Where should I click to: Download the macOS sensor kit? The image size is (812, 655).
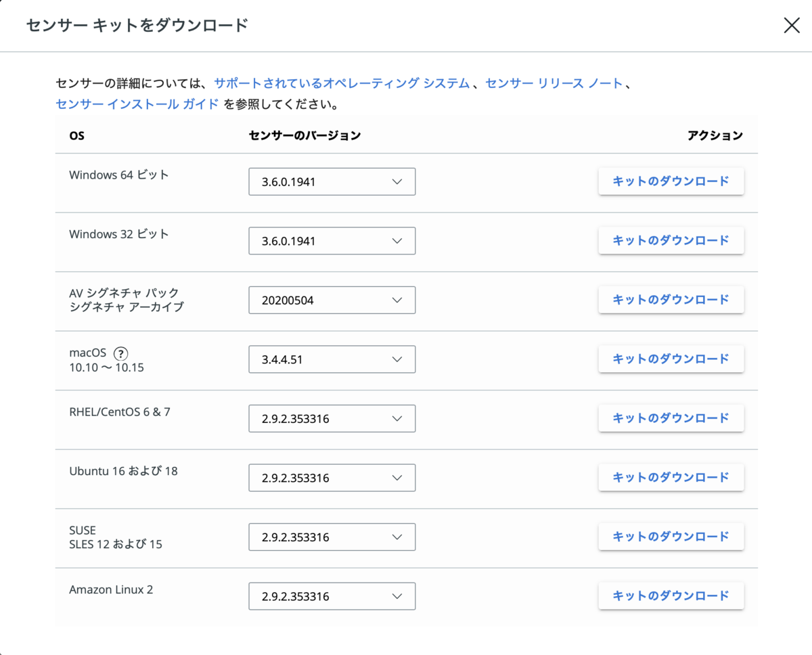671,359
